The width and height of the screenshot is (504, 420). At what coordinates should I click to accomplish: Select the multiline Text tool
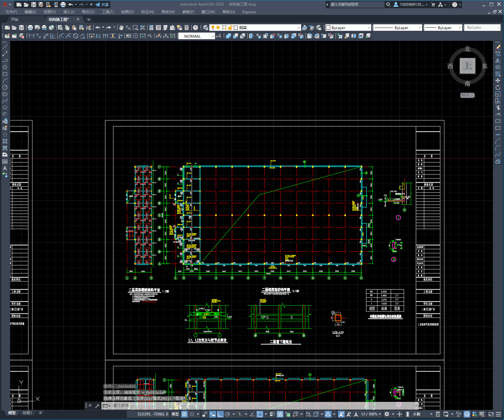tap(5, 168)
